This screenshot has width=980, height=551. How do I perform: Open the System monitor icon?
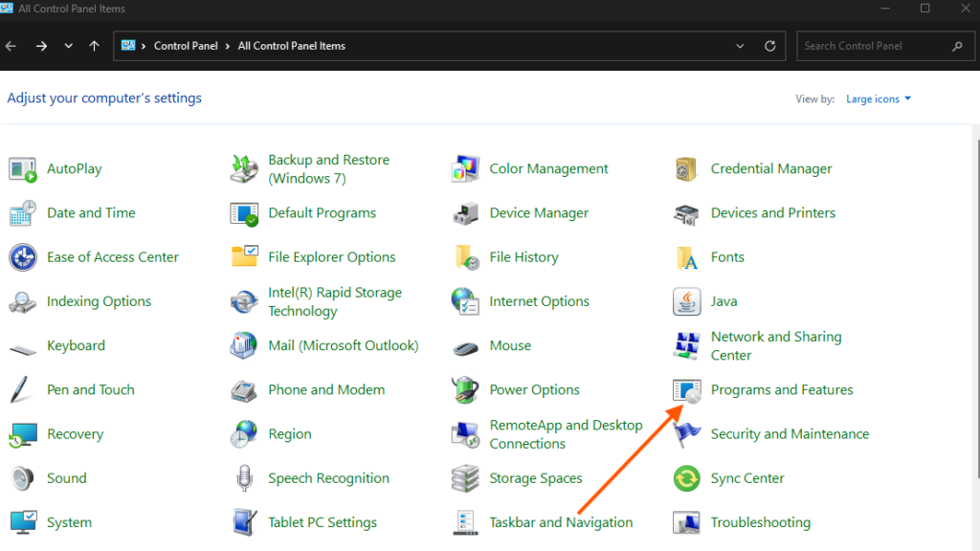point(23,523)
